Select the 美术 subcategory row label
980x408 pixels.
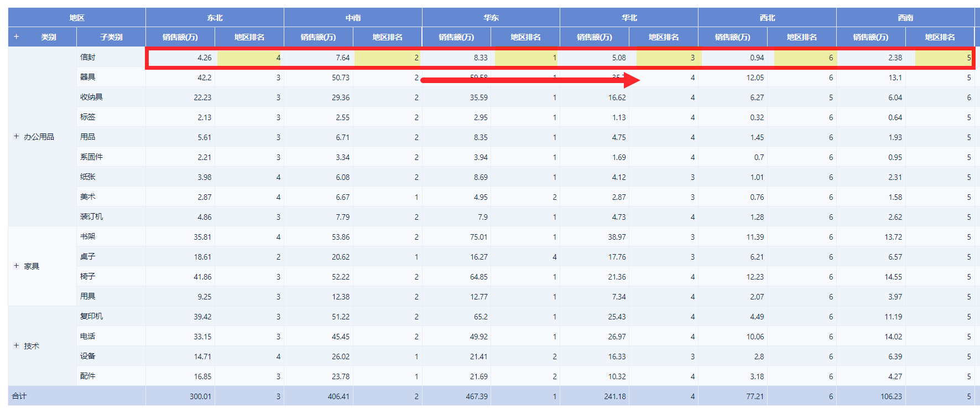(88, 197)
